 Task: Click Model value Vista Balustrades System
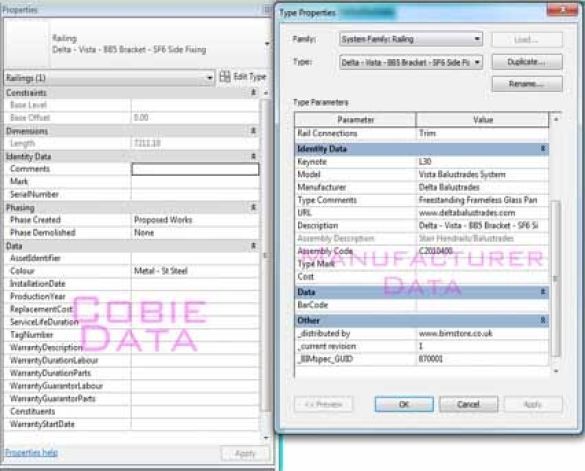click(482, 174)
